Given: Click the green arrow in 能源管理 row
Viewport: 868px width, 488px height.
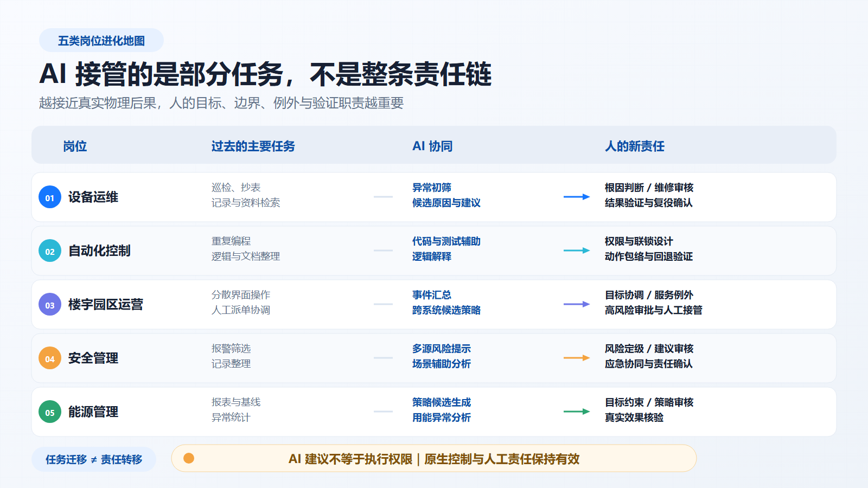Looking at the screenshot, I should click(577, 412).
